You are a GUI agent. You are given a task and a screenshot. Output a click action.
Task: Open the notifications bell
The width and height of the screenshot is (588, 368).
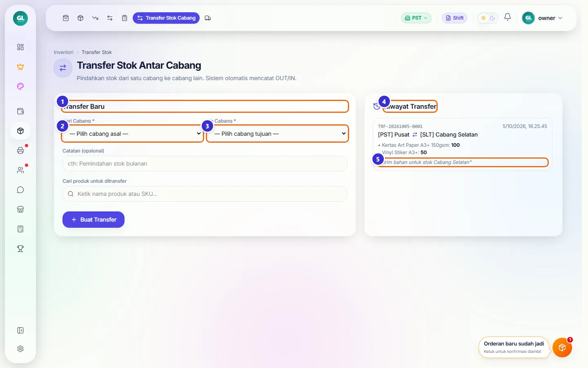[508, 17]
